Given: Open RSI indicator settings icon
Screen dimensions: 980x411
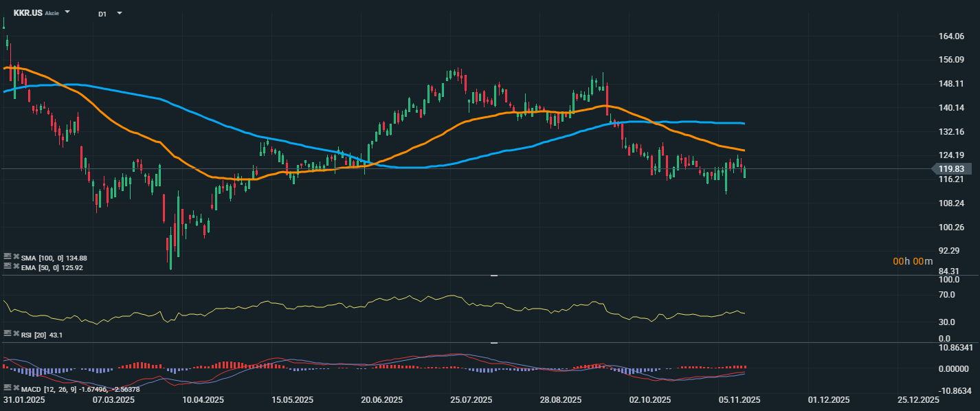Looking at the screenshot, I should (8, 333).
